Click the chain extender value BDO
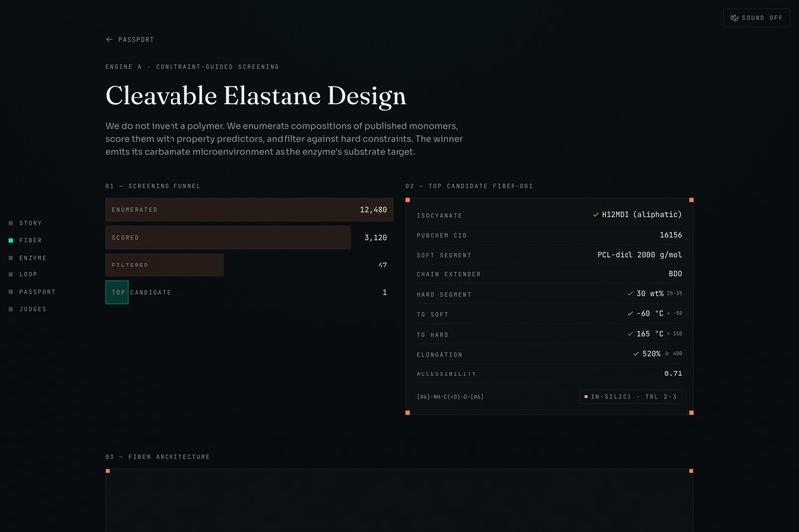799x532 pixels. coord(675,274)
